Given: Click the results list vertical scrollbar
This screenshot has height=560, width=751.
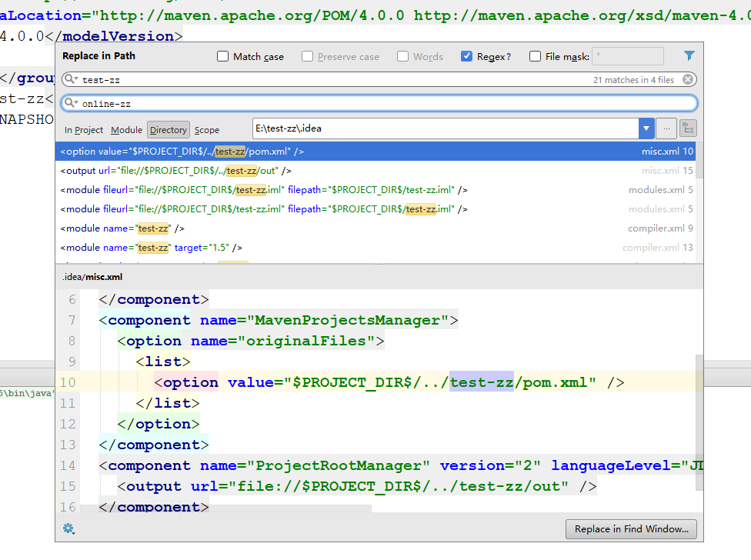Looking at the screenshot, I should pos(699,160).
